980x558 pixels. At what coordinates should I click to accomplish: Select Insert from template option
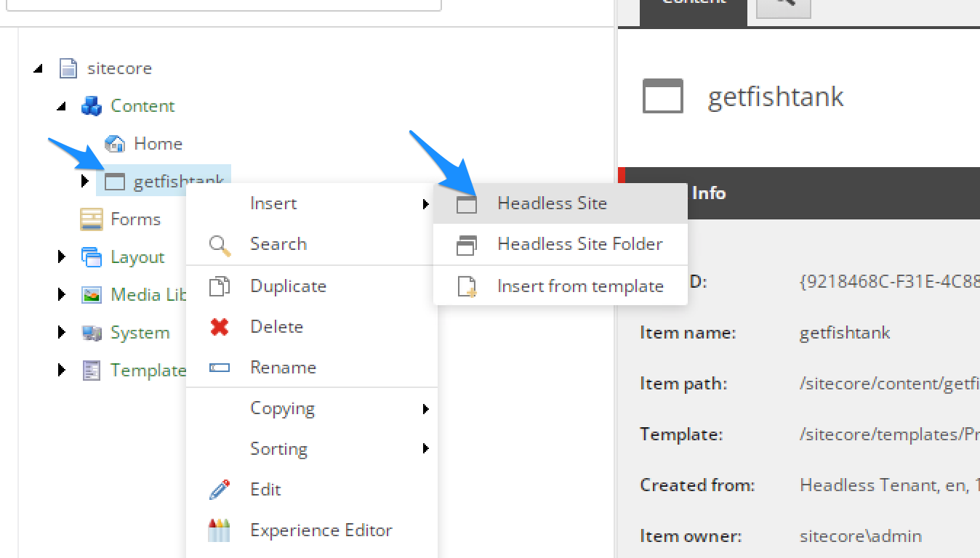click(x=561, y=286)
